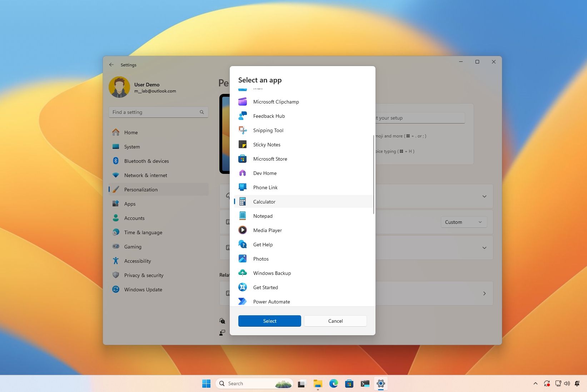Open Microsoft Edge from the taskbar

point(333,383)
